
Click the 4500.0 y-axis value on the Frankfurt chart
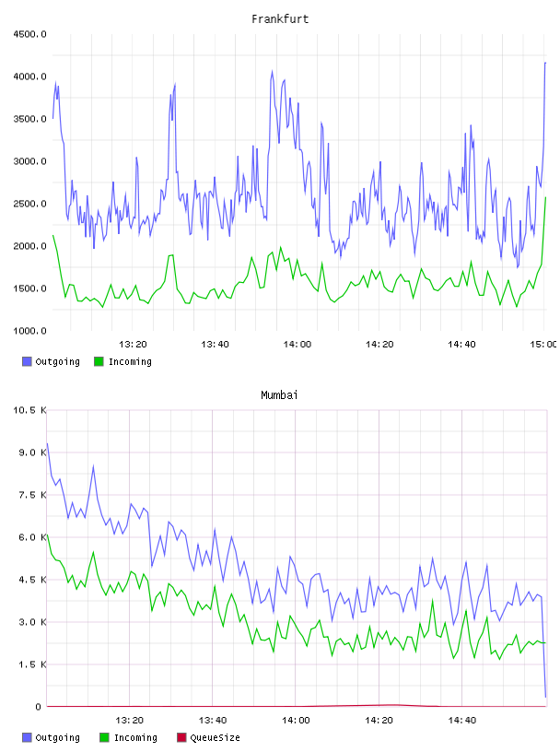point(29,34)
